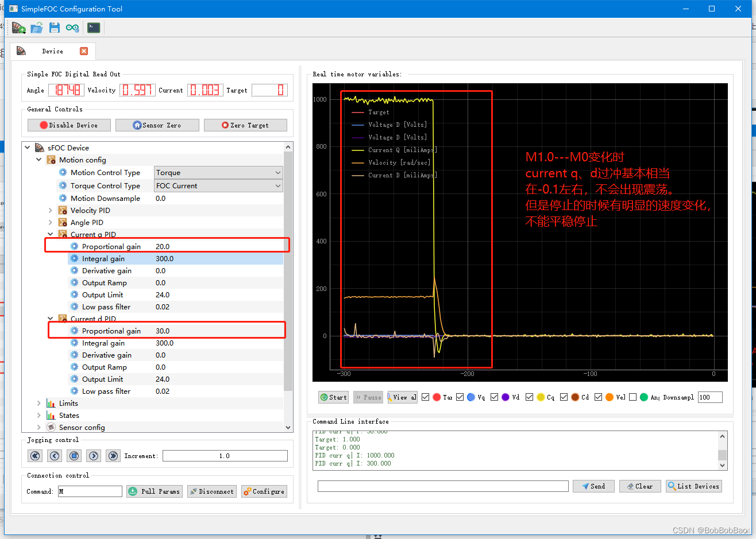This screenshot has width=756, height=539.
Task: Click the jogging stop icon
Action: pos(74,456)
